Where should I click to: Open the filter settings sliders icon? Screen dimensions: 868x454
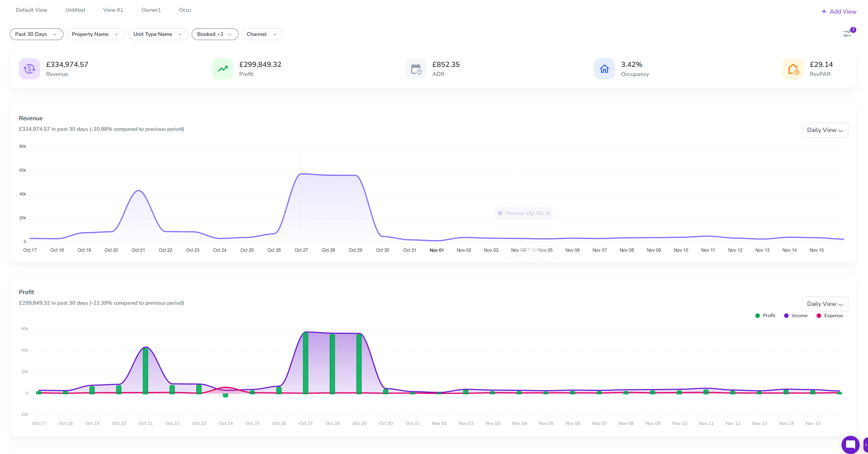coord(847,34)
